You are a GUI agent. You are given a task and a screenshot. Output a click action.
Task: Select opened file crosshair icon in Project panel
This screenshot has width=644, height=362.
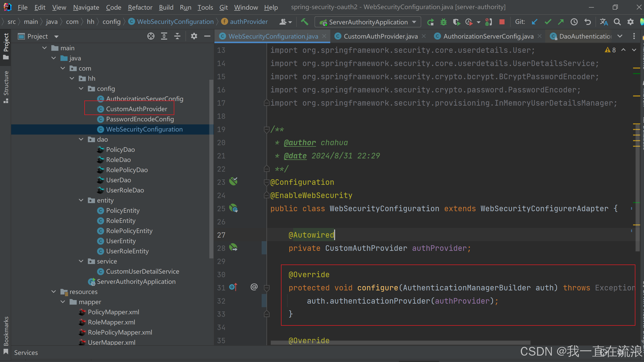(151, 36)
